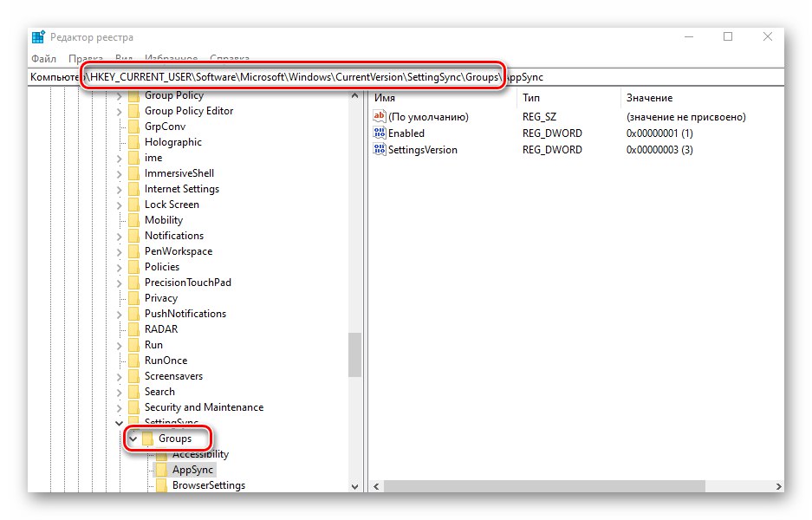Viewport: 812px width, 520px height.
Task: Click the SettingsVersion DWORD value icon
Action: coord(380,150)
